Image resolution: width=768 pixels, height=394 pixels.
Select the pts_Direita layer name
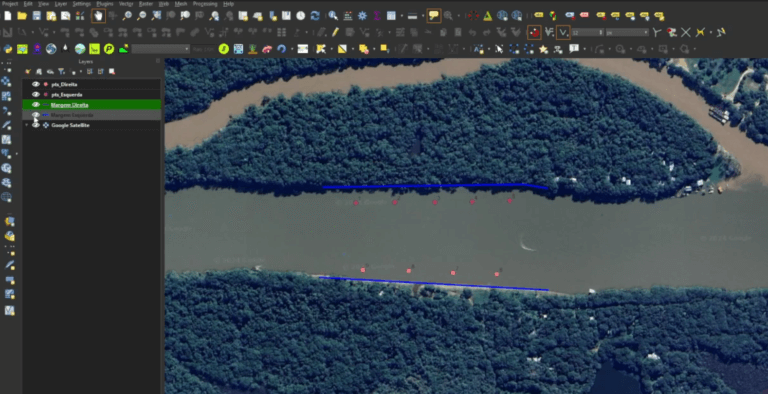(64, 84)
